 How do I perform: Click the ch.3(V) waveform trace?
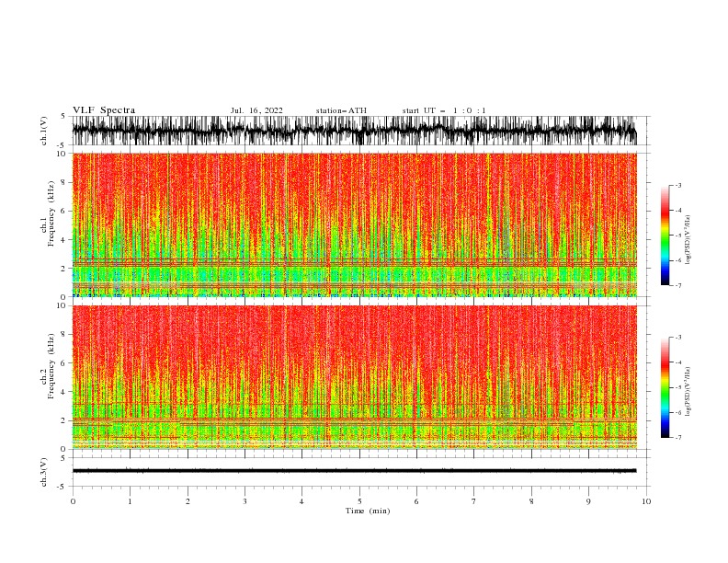354,471
